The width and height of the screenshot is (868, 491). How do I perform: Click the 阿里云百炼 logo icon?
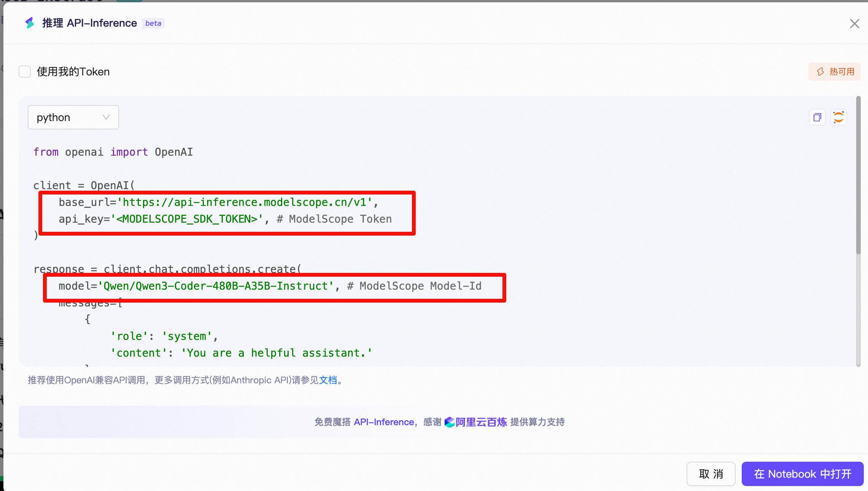point(450,422)
